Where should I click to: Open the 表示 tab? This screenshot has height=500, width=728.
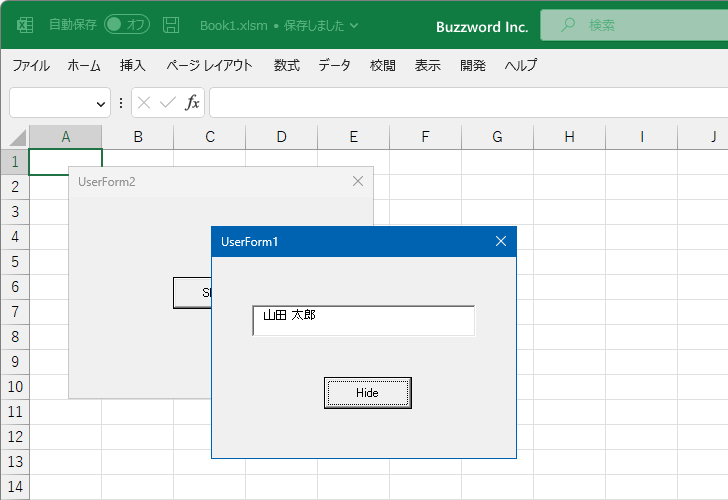click(x=428, y=65)
